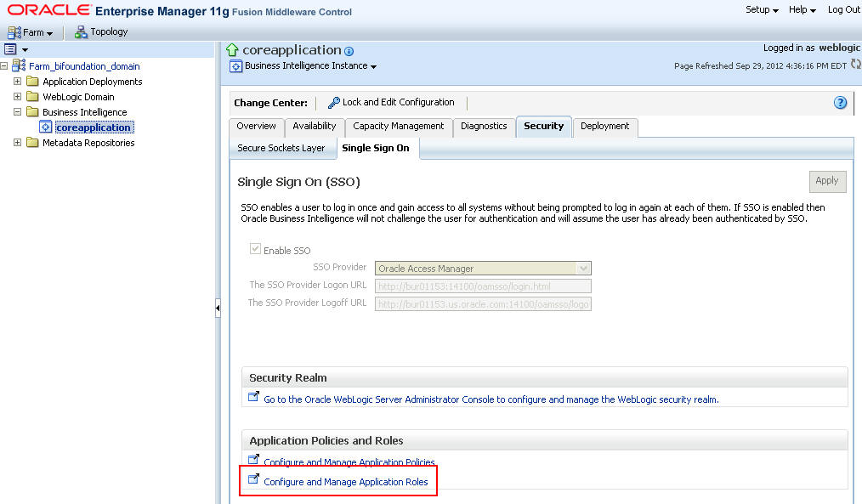This screenshot has height=504, width=862.
Task: Switch to the Deployment tab
Action: [604, 127]
